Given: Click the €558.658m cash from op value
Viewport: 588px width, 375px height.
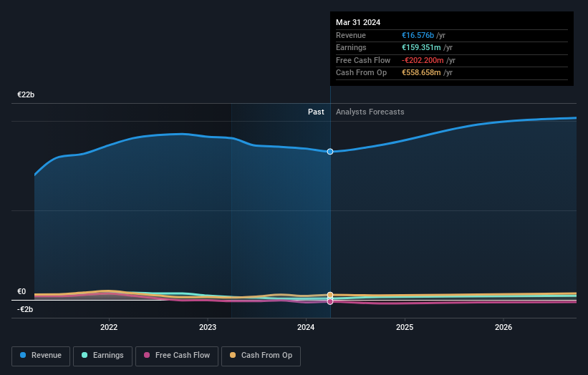Looking at the screenshot, I should (x=421, y=73).
